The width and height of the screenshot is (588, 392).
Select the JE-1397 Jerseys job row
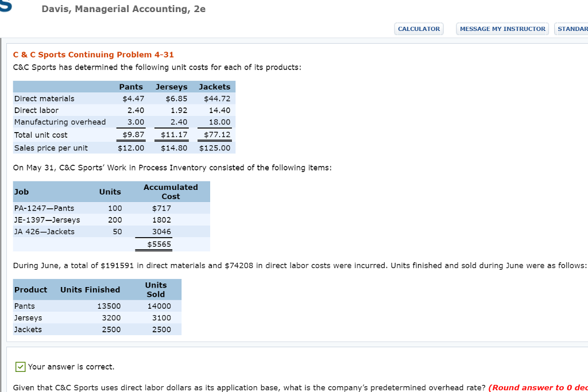47,220
